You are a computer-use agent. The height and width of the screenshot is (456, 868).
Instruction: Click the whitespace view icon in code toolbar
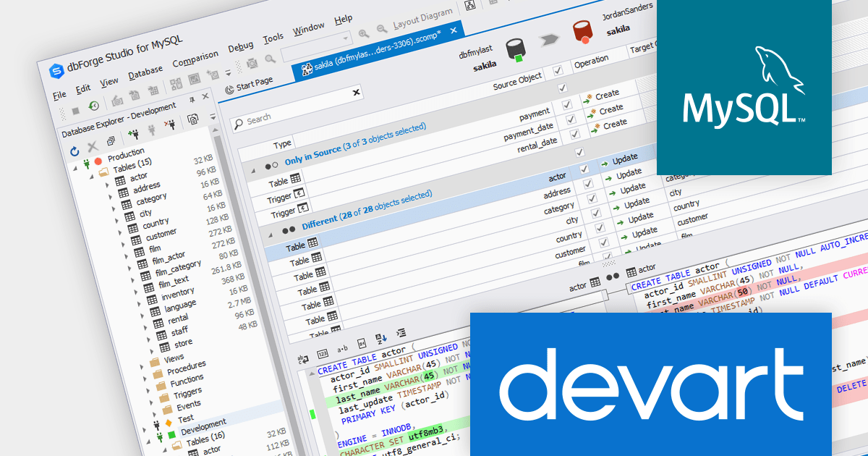pyautogui.click(x=304, y=358)
